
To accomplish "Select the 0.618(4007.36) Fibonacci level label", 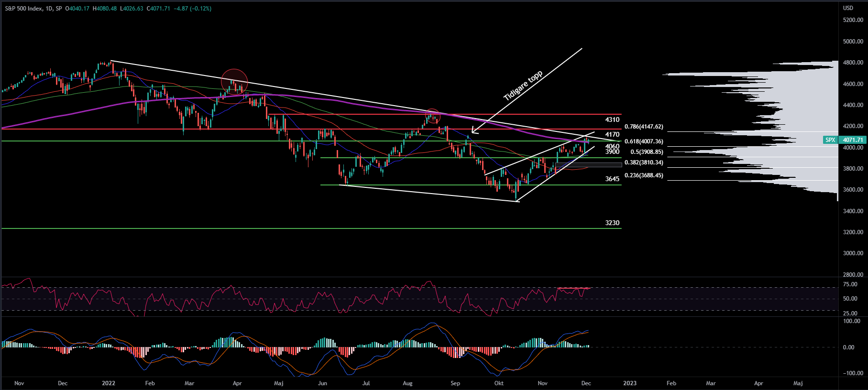I will point(644,141).
